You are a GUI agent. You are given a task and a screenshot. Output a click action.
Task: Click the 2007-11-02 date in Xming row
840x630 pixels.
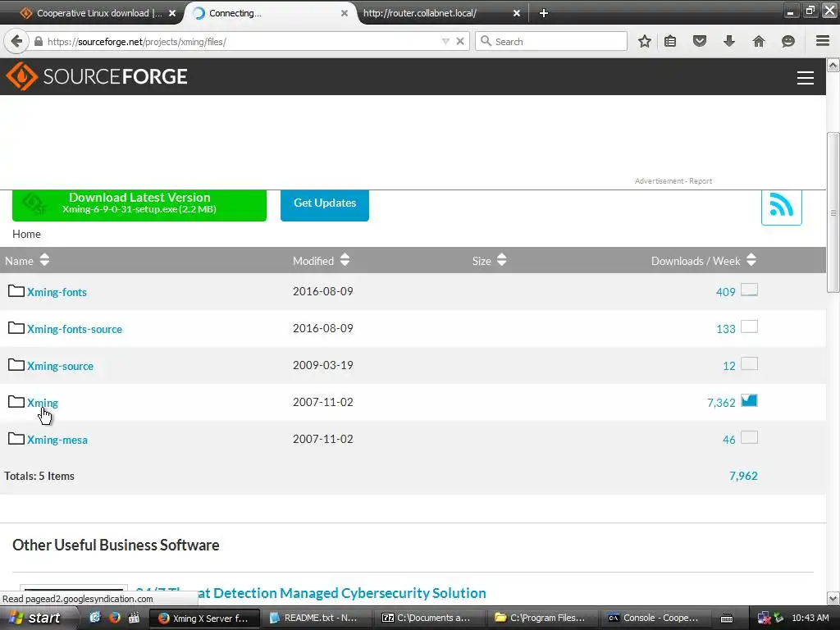(x=323, y=402)
